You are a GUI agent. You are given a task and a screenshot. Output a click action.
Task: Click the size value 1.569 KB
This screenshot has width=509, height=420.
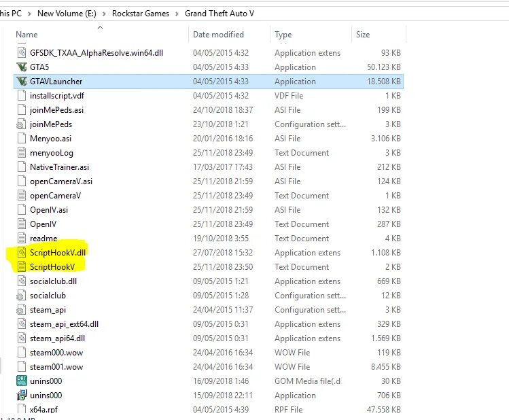click(385, 338)
